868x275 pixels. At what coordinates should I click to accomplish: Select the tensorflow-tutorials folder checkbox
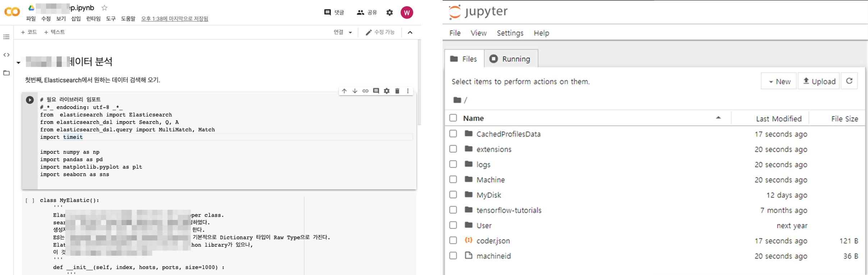click(453, 210)
